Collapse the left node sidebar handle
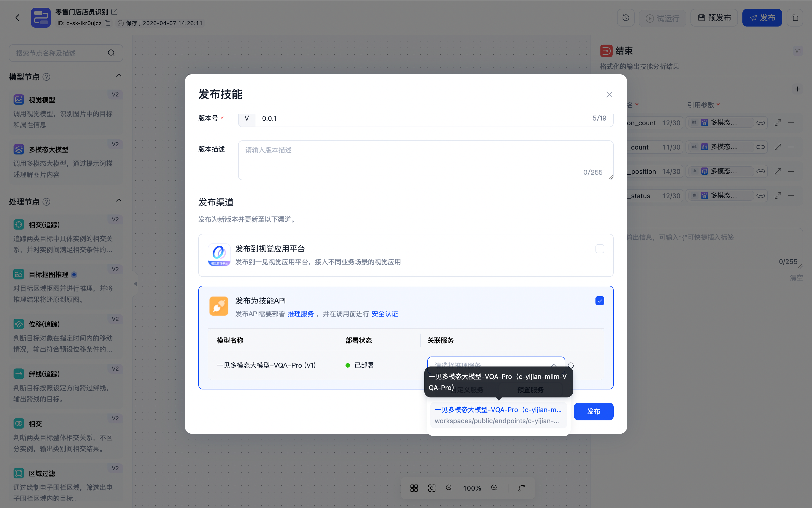 coord(135,284)
